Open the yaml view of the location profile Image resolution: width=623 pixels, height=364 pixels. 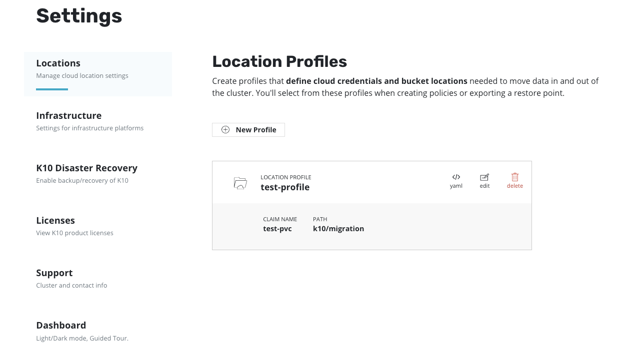coord(456,181)
